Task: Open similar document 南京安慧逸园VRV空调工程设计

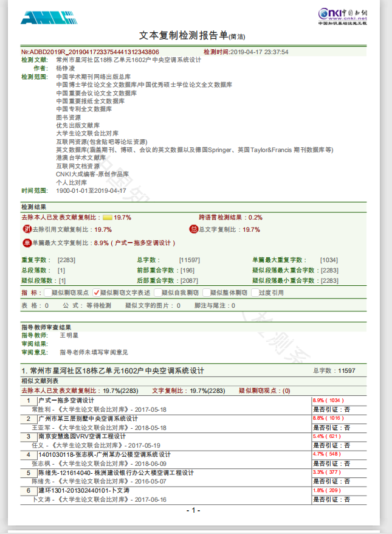Action: pyautogui.click(x=82, y=436)
